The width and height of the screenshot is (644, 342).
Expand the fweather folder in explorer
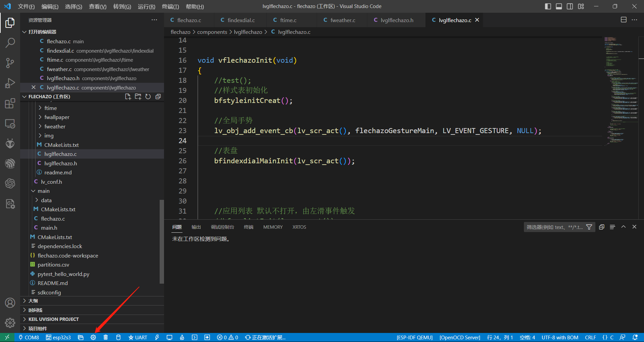[55, 126]
